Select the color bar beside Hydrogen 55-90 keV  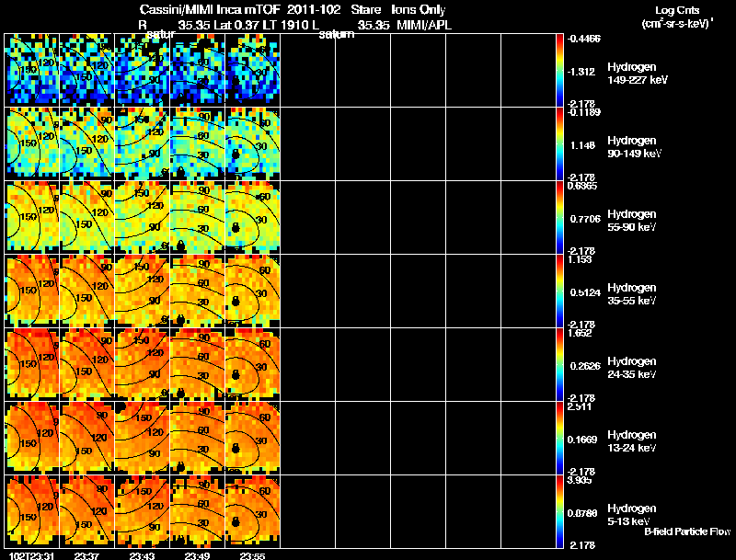(559, 217)
